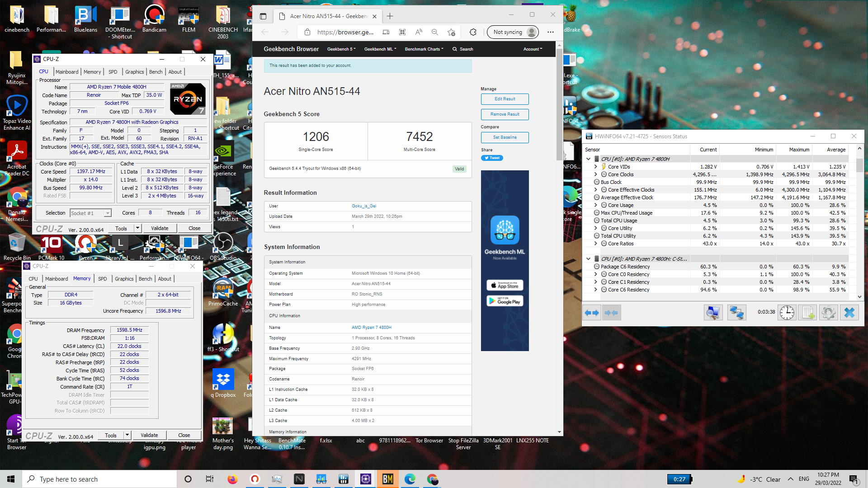The height and width of the screenshot is (488, 868).
Task: Click Close button in lower CPU-Z
Action: pos(184,435)
